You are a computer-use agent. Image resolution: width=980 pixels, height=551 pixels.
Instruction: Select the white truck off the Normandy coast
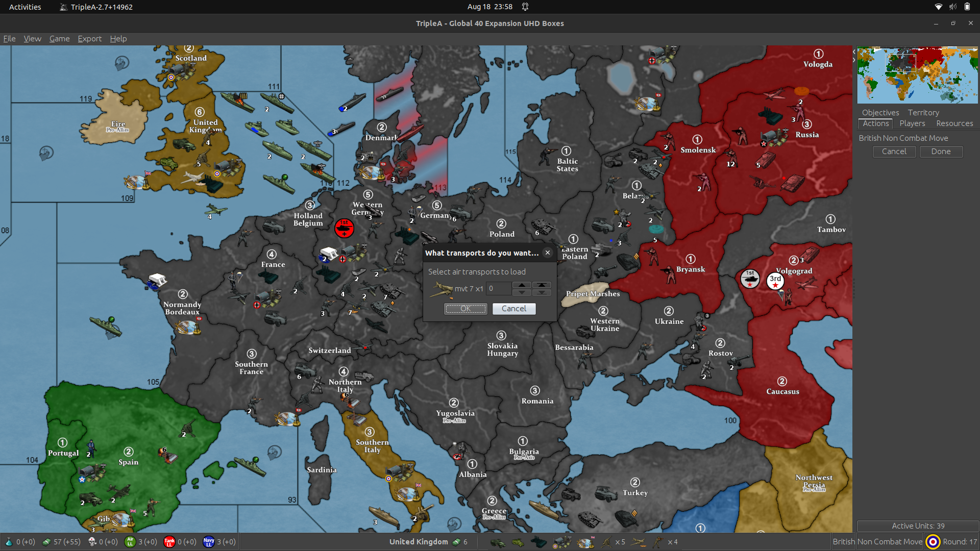tap(157, 281)
